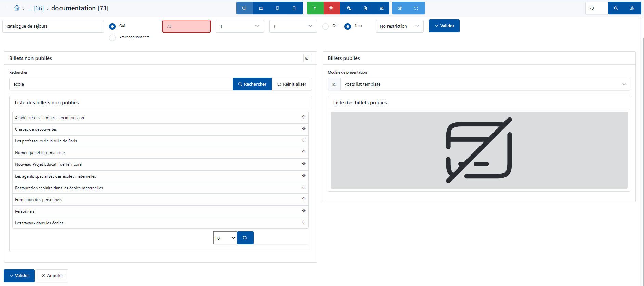Viewport: 644px width, 286px height.
Task: Select the 'Affichage sans titre' radio option
Action: click(112, 38)
